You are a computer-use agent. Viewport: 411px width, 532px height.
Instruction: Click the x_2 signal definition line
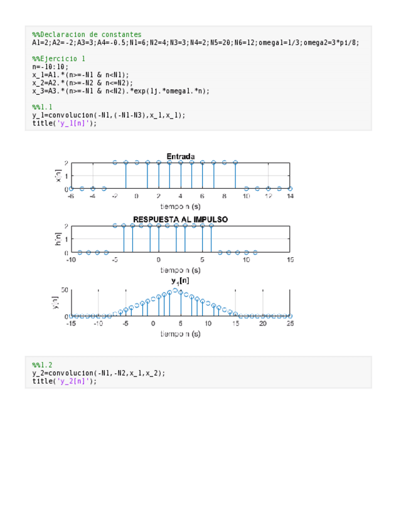(x=82, y=83)
